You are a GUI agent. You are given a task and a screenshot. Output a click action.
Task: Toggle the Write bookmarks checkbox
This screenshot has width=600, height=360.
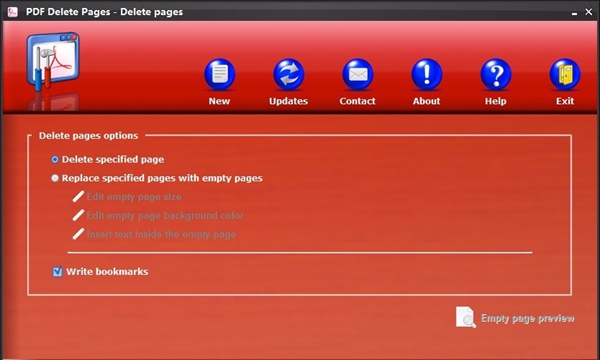click(x=57, y=272)
